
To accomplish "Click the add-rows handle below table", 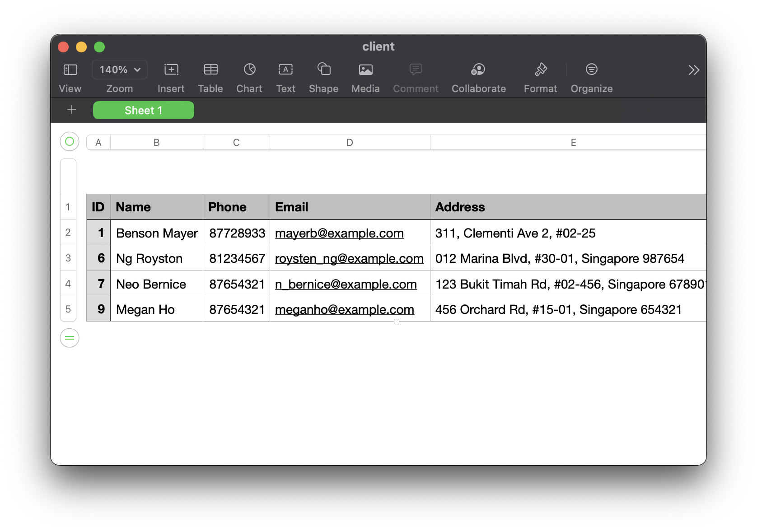I will click(x=70, y=338).
